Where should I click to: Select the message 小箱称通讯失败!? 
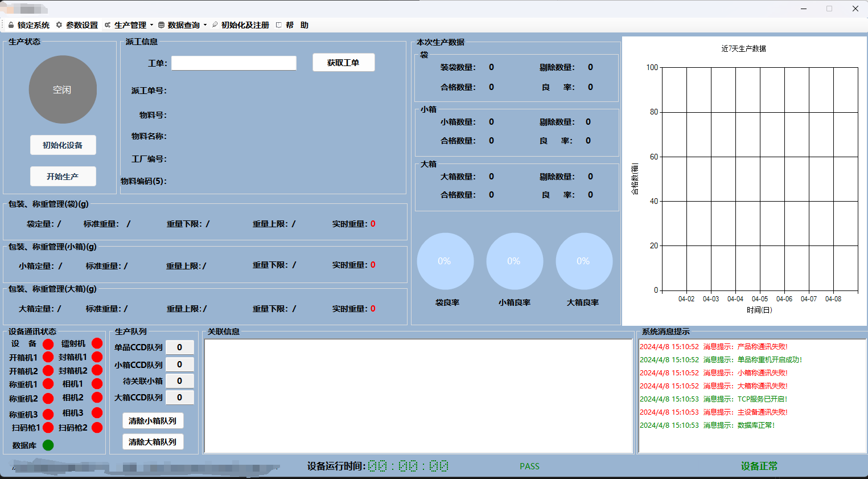click(x=714, y=373)
